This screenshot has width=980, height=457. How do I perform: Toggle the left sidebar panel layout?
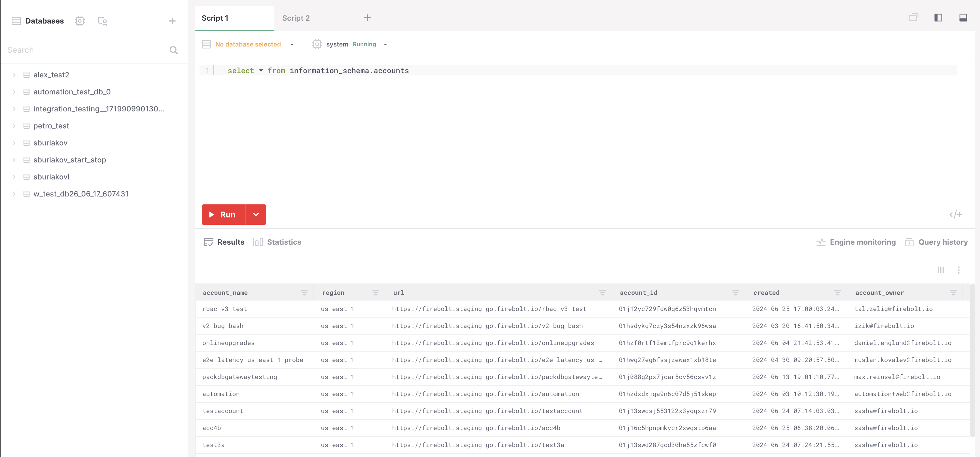pos(938,18)
